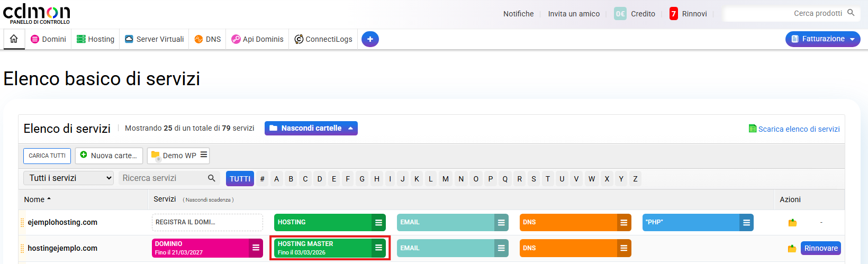The width and height of the screenshot is (868, 264).
Task: Type in the Ricerca servizi field
Action: point(163,178)
